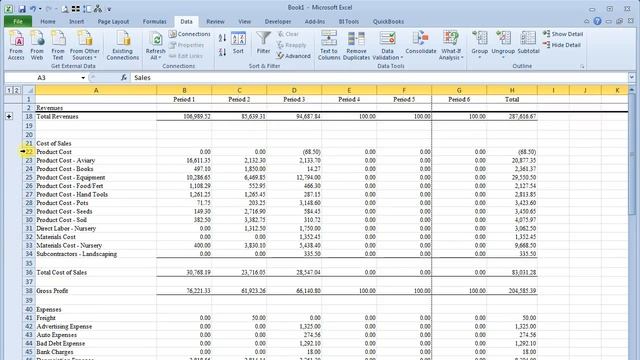Expand Revenues group with plus
Image resolution: width=640 pixels, height=360 pixels.
pos(9,116)
